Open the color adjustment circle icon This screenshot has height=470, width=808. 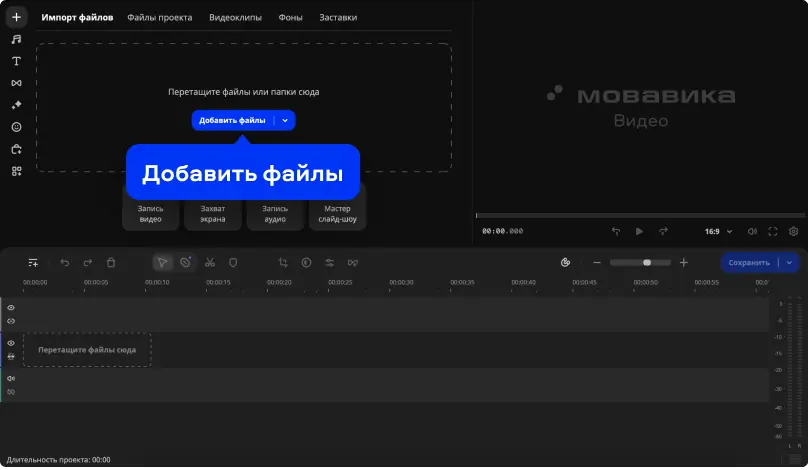click(306, 263)
